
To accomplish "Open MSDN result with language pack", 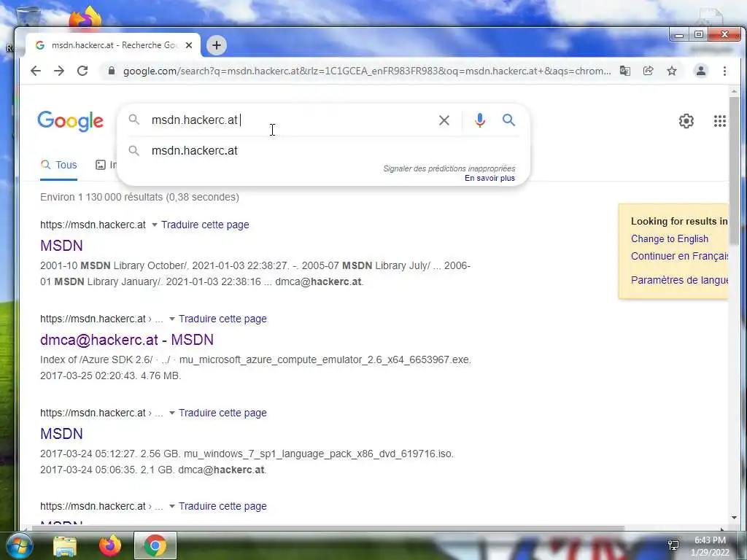I will [x=61, y=434].
